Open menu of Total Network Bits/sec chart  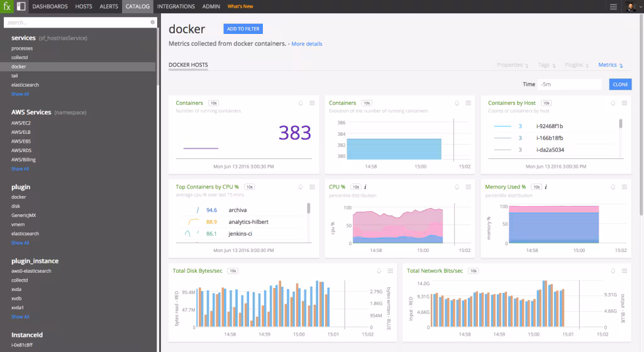pos(625,271)
